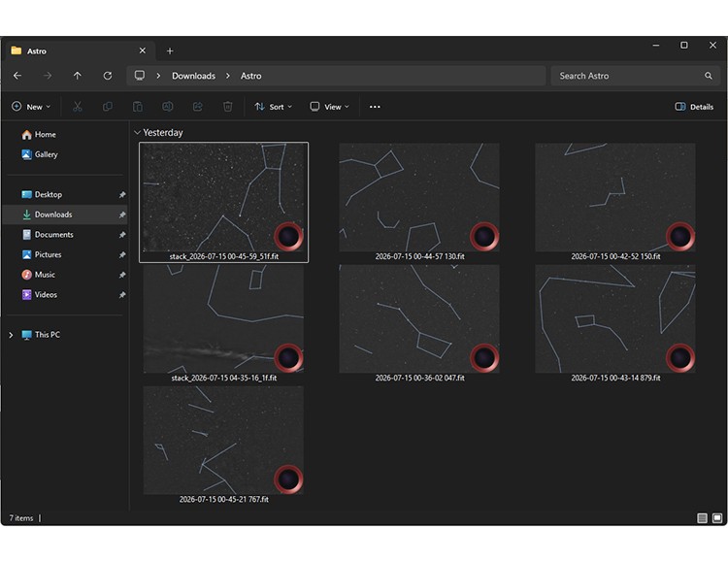Click the 7 items status text
Image resolution: width=728 pixels, height=562 pixels.
point(21,518)
